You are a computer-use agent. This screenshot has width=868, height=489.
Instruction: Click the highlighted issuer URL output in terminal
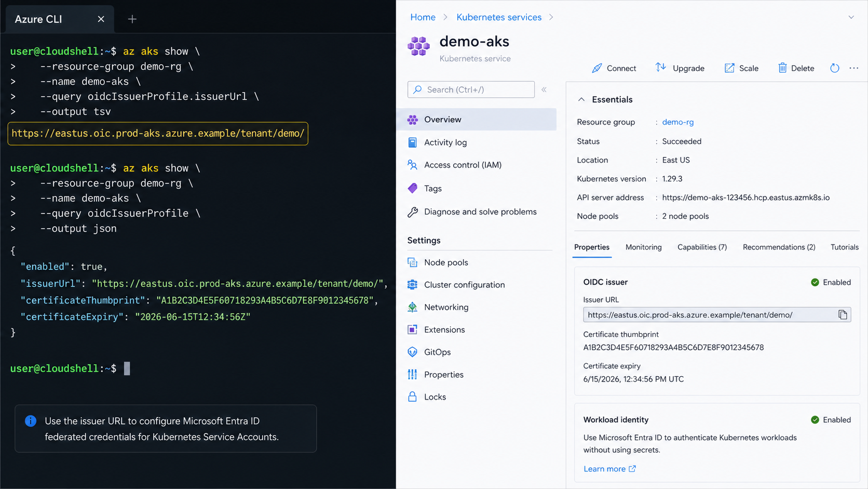158,134
